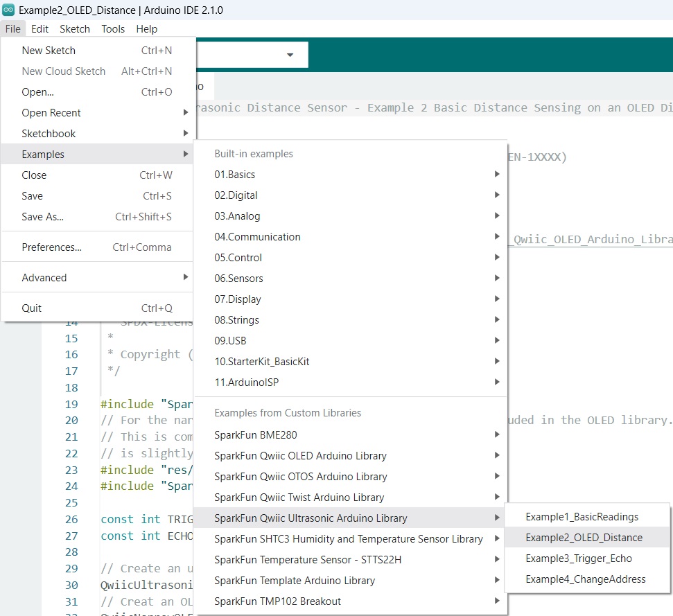
Task: Open the Example1_BasicReadings sketch
Action: coord(582,517)
